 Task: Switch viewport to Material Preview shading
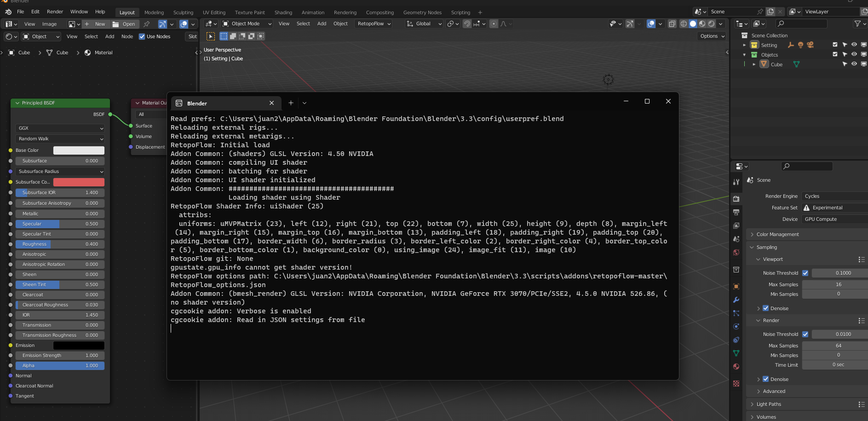pos(702,24)
